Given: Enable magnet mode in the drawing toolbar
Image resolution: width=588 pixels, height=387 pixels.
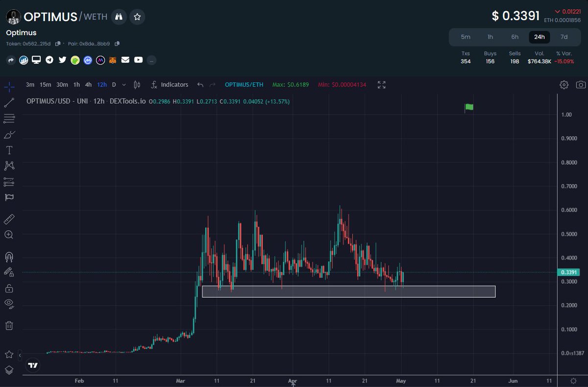Looking at the screenshot, I should point(9,257).
